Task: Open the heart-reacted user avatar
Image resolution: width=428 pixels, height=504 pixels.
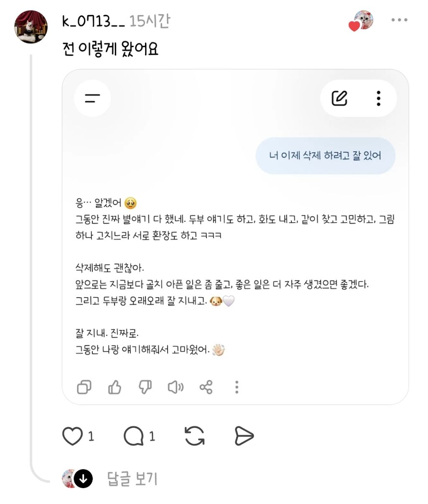Action: [x=362, y=20]
